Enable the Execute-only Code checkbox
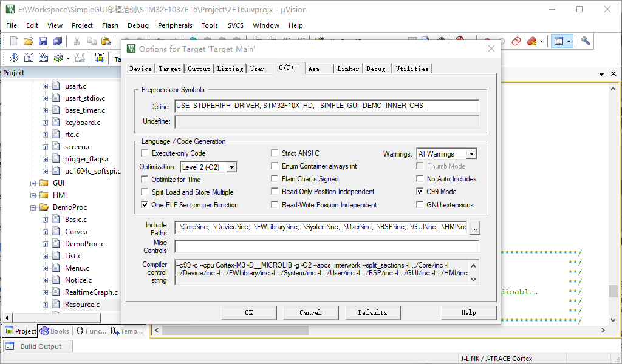This screenshot has width=622, height=364. [x=145, y=153]
